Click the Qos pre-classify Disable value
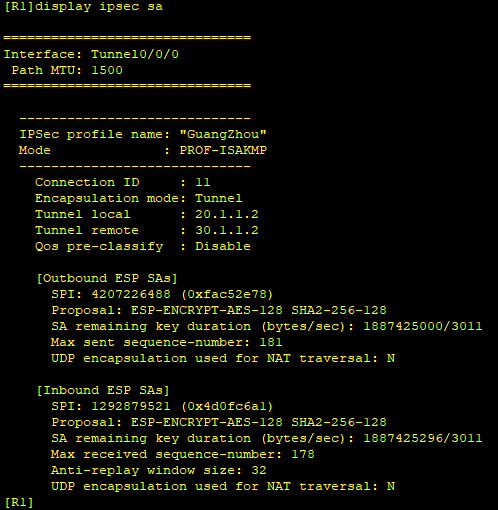 pyautogui.click(x=223, y=246)
